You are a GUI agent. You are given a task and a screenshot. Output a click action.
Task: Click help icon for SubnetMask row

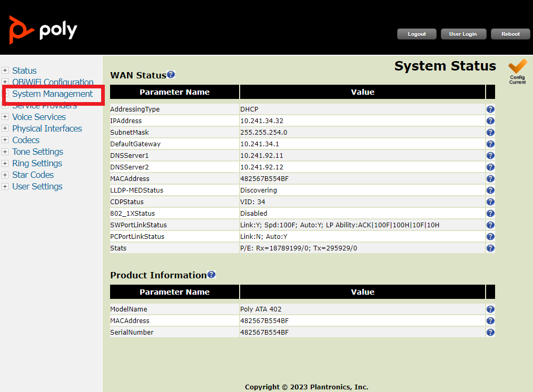tap(490, 132)
